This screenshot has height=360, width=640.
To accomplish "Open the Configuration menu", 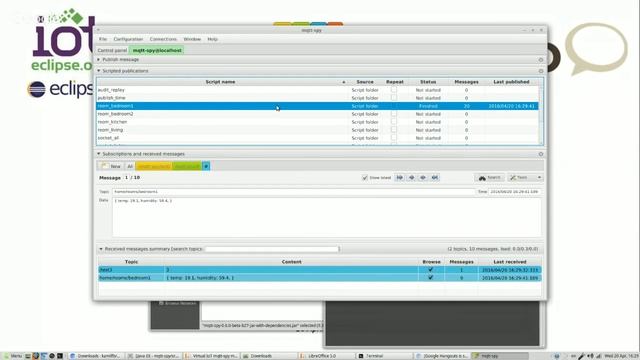I will (x=128, y=39).
